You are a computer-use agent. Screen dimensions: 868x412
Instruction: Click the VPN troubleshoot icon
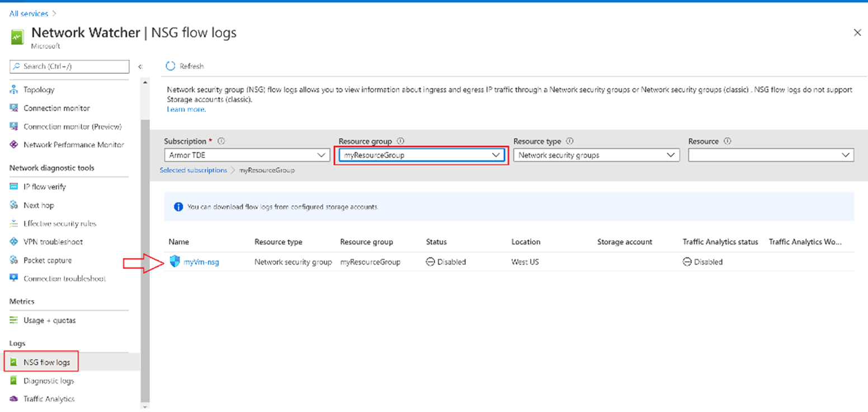pyautogui.click(x=14, y=242)
